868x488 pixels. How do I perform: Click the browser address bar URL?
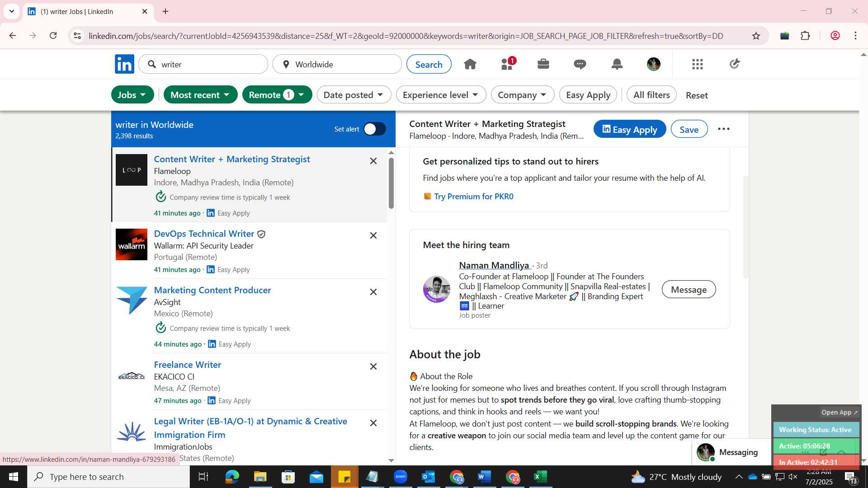tap(406, 36)
